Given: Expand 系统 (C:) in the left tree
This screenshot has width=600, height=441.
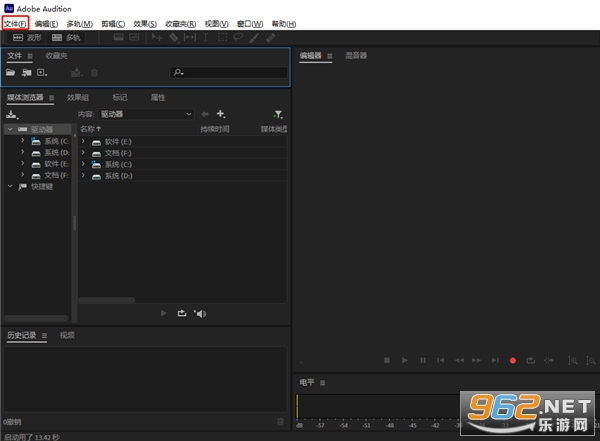Looking at the screenshot, I should click(23, 141).
